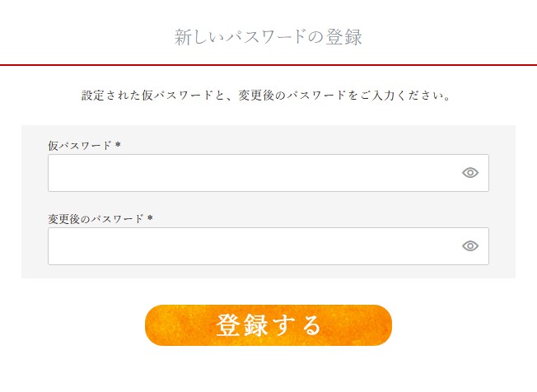Click the orange 登録する button
This screenshot has height=392, width=537.
[268, 325]
